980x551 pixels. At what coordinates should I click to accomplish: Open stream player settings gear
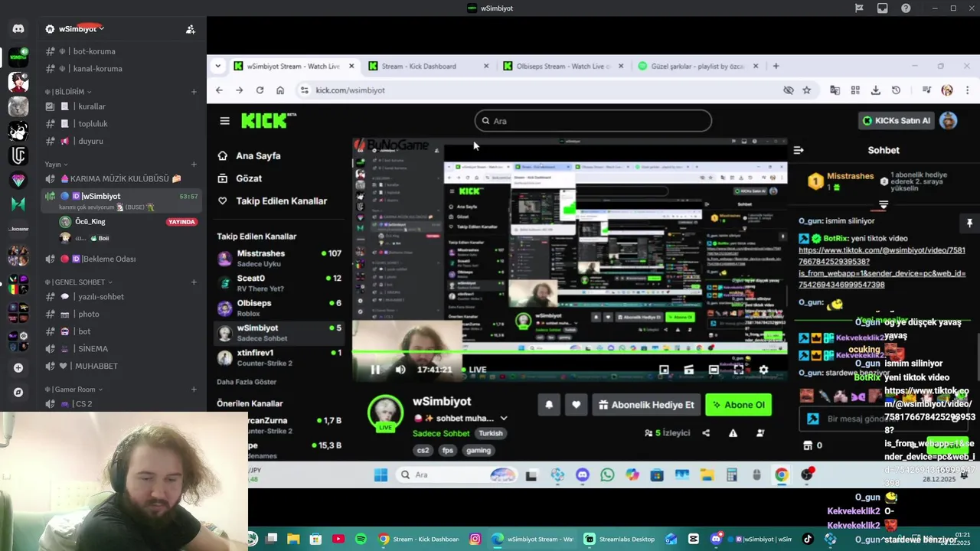tap(763, 370)
